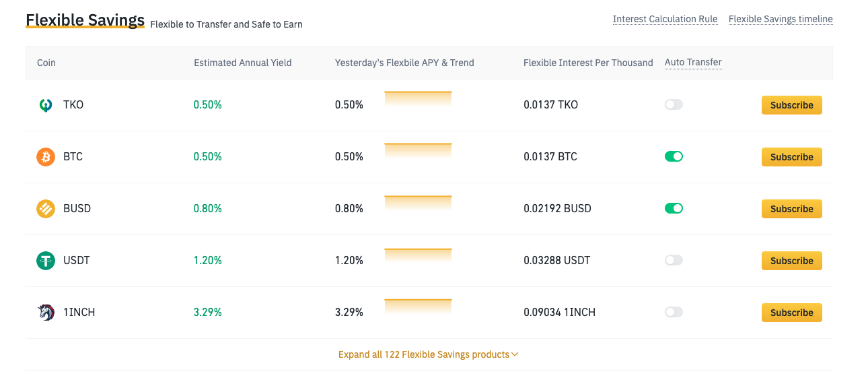Click the Bitcoin BTC coin icon
This screenshot has height=382, width=868.
pyautogui.click(x=46, y=157)
